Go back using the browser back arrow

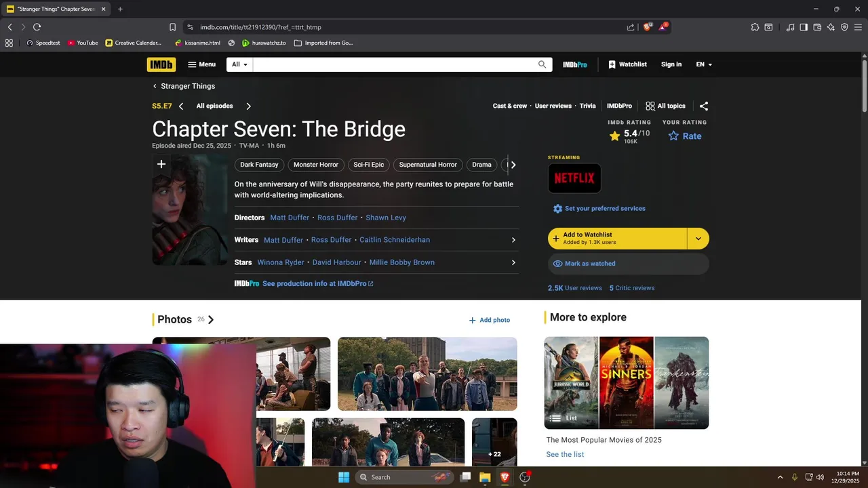9,27
